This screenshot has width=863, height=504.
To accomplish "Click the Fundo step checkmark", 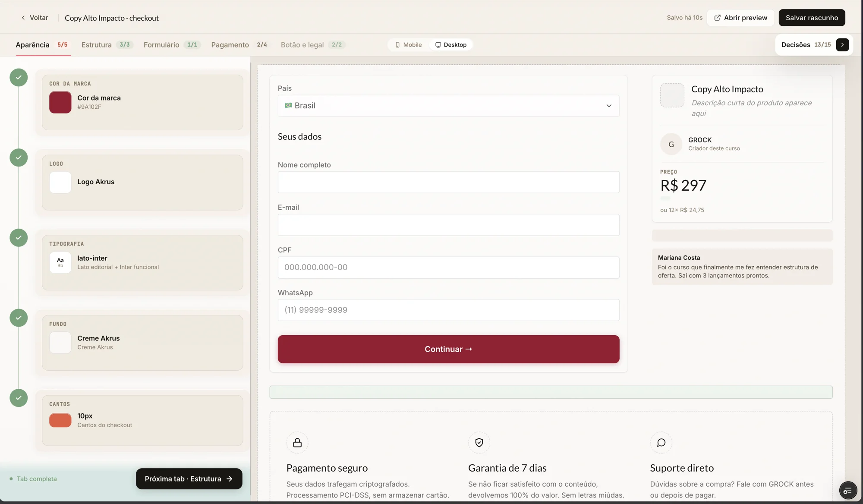I will [x=19, y=318].
